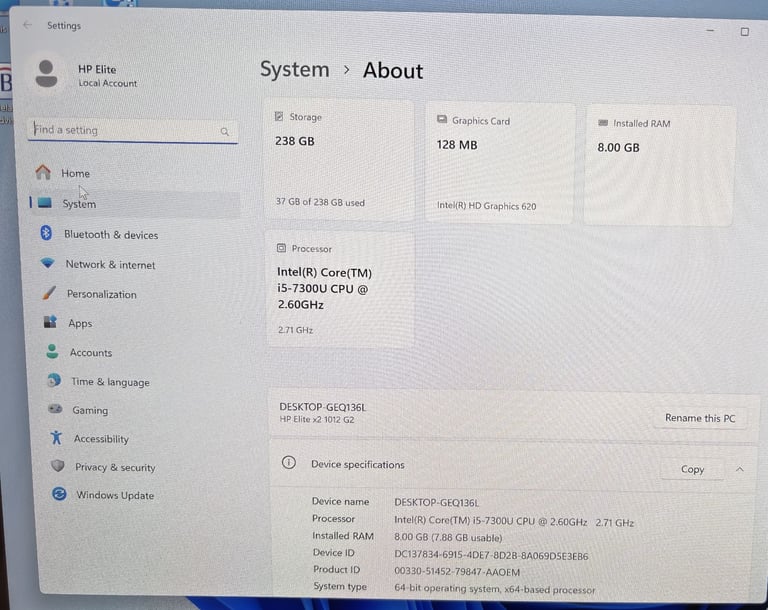
Task: Open Gaming settings
Action: [x=142, y=410]
